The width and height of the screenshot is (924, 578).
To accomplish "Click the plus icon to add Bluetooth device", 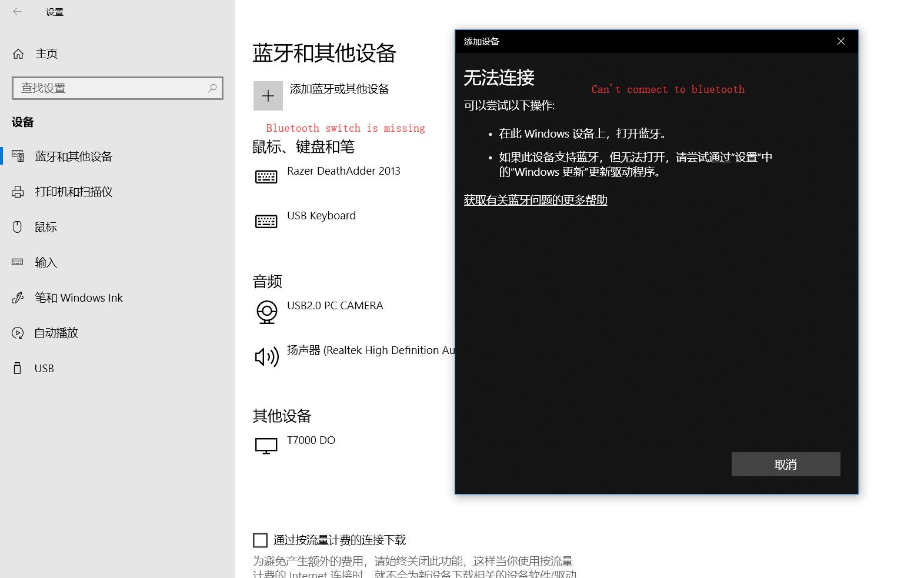I will (268, 96).
